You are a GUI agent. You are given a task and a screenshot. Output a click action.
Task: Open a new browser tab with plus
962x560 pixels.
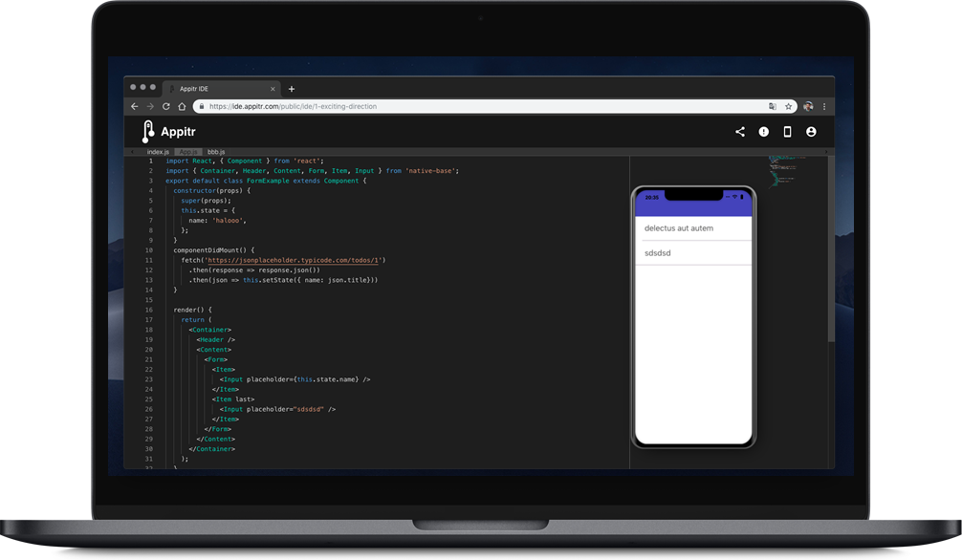pyautogui.click(x=292, y=89)
